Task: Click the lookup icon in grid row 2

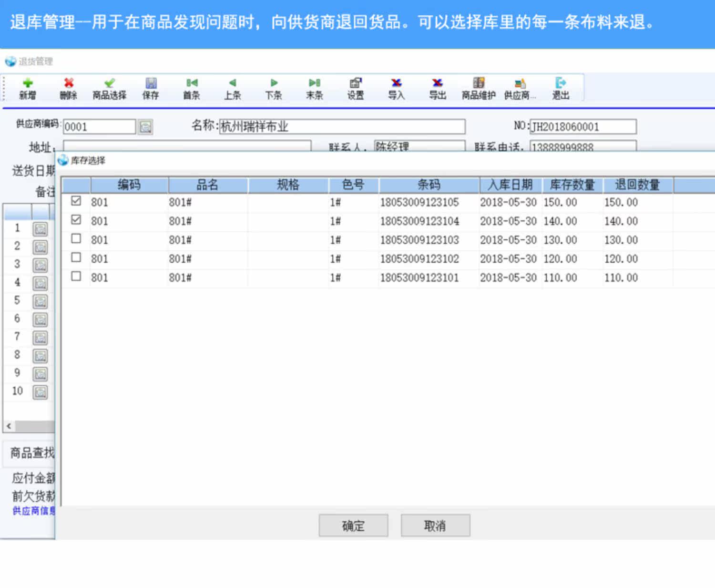Action: (x=41, y=247)
